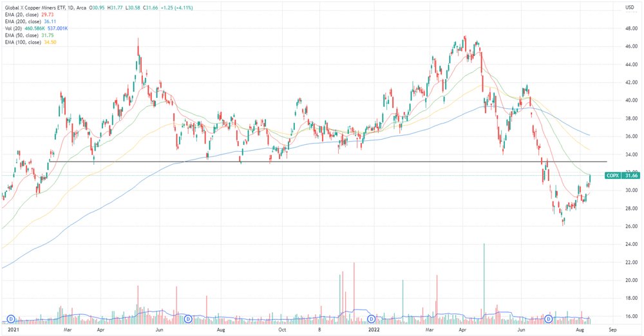Click the dividend marker beside the 2021 label
This screenshot has height=336, width=644.
[x=11, y=319]
